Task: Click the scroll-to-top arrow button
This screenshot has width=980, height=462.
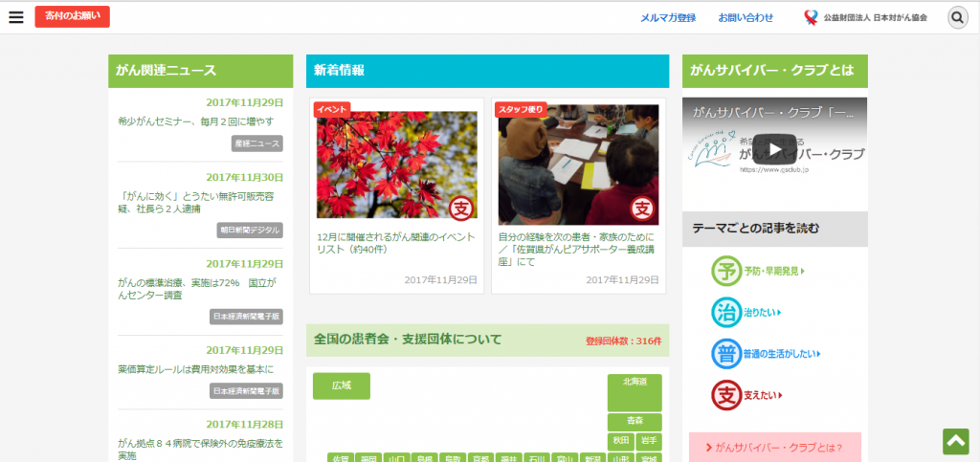Action: pyautogui.click(x=955, y=441)
